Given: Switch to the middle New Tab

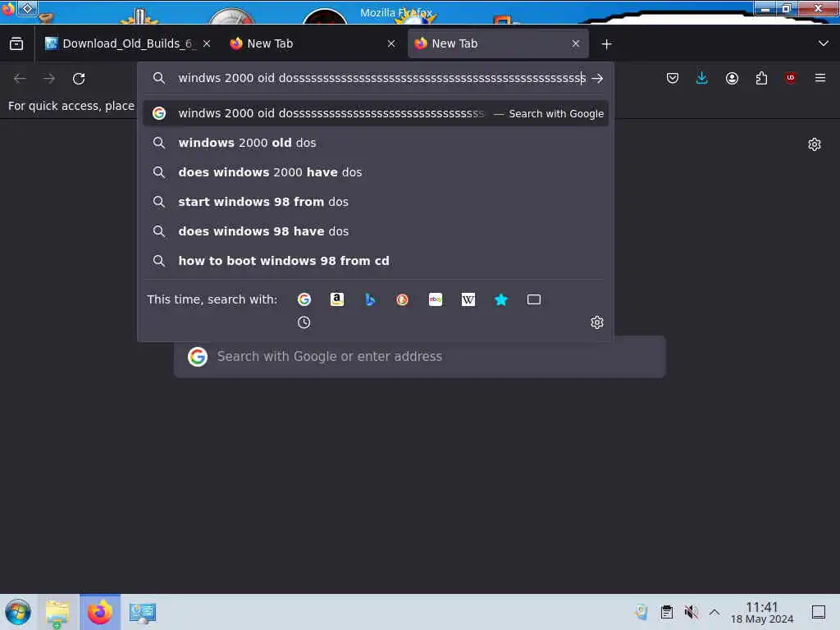Looking at the screenshot, I should coord(313,43).
